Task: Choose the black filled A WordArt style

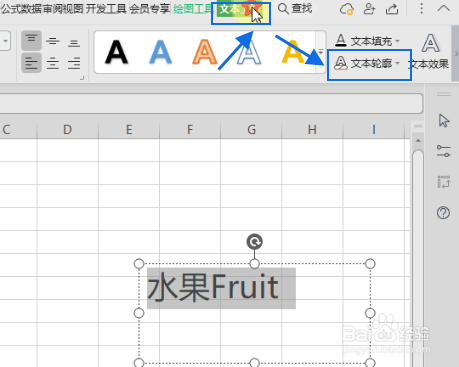Action: point(116,52)
